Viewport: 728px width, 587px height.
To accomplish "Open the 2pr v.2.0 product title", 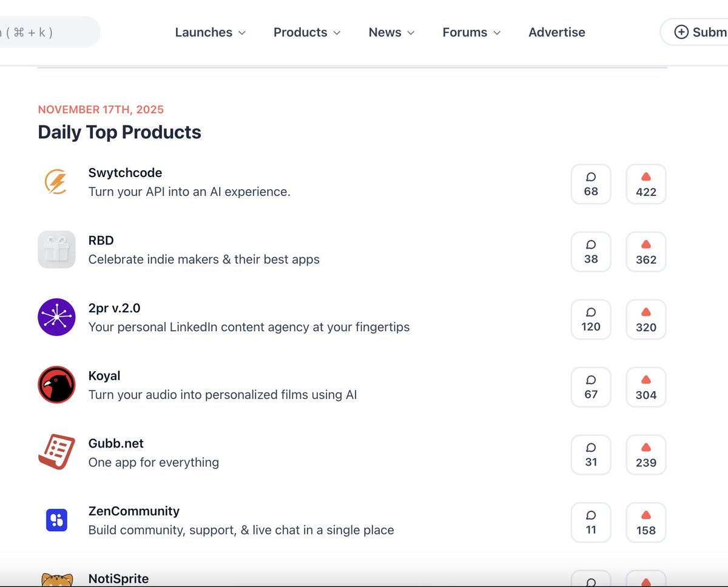I will [114, 308].
